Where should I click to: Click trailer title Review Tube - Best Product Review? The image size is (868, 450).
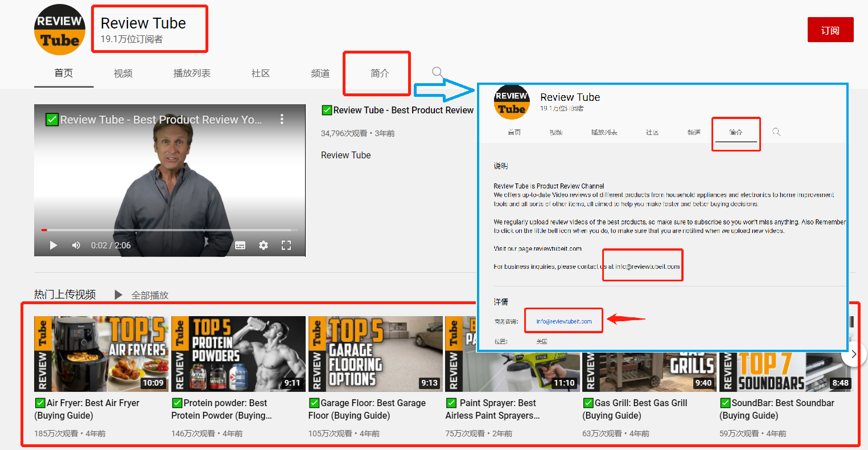(397, 110)
